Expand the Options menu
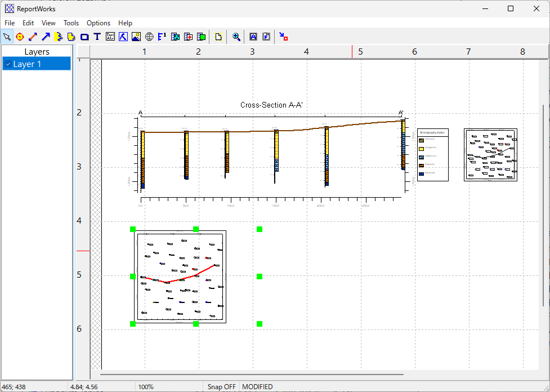The width and height of the screenshot is (550, 392). 99,23
